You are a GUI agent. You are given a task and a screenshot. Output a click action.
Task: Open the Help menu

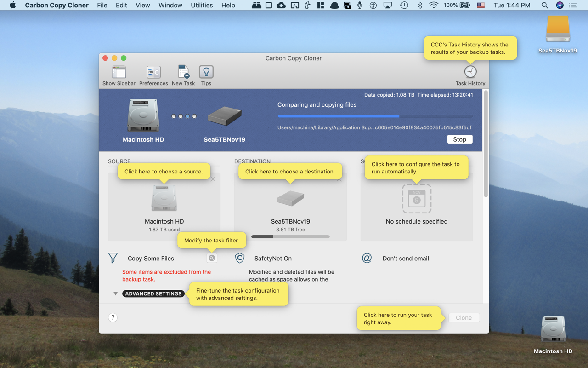(x=228, y=5)
